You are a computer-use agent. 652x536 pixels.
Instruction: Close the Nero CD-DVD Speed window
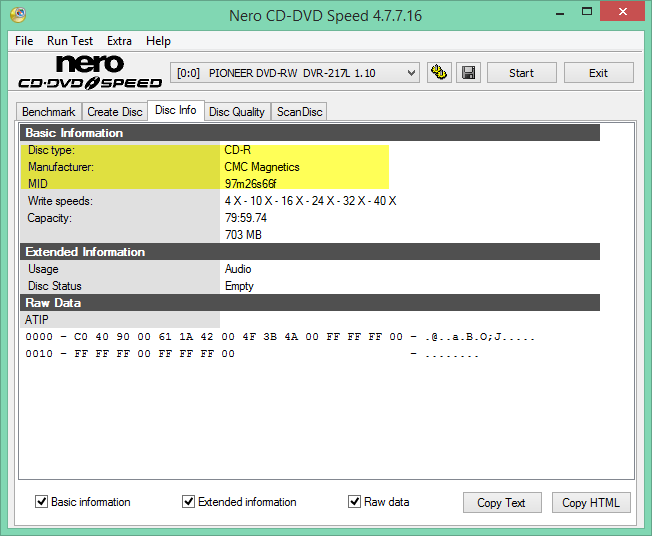622,11
